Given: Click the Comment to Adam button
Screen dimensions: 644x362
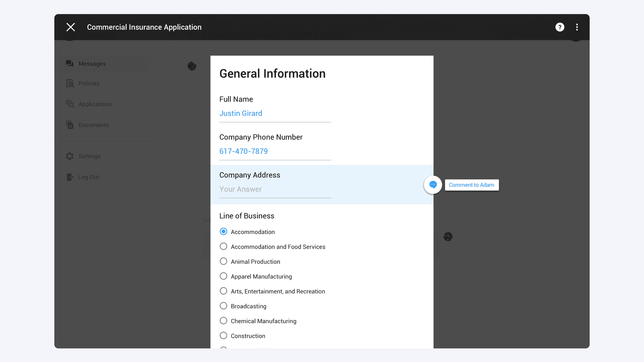Looking at the screenshot, I should pyautogui.click(x=471, y=185).
